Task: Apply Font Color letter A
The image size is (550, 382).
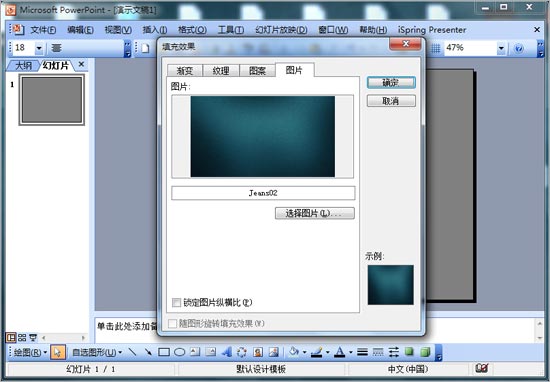Action: click(340, 351)
